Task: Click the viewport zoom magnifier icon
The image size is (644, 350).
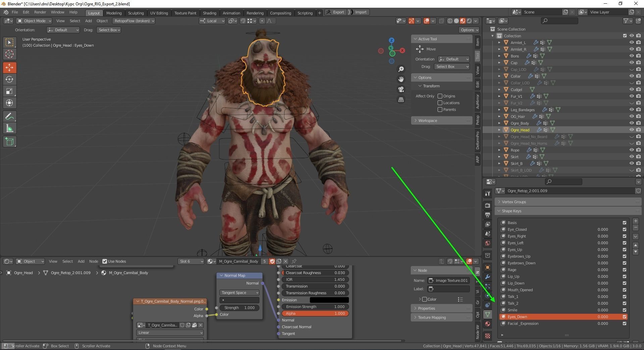Action: coord(401,69)
